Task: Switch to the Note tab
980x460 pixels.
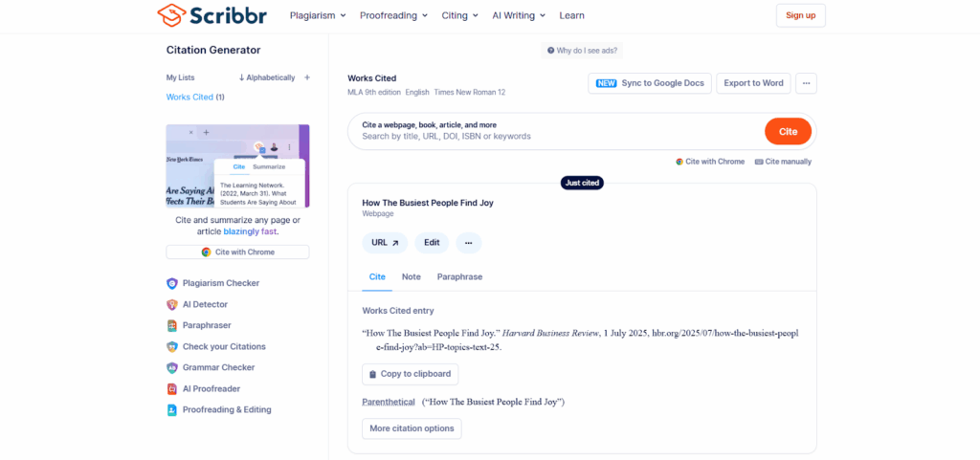Action: (412, 277)
